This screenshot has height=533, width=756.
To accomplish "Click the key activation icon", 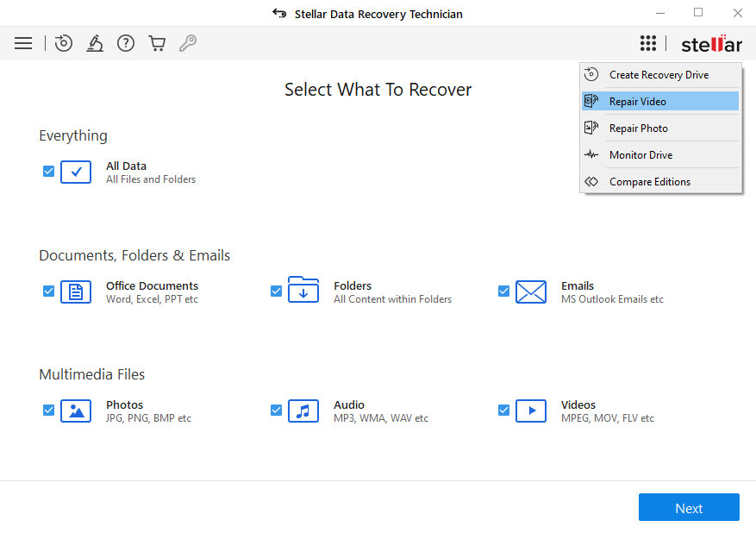I will tap(188, 43).
